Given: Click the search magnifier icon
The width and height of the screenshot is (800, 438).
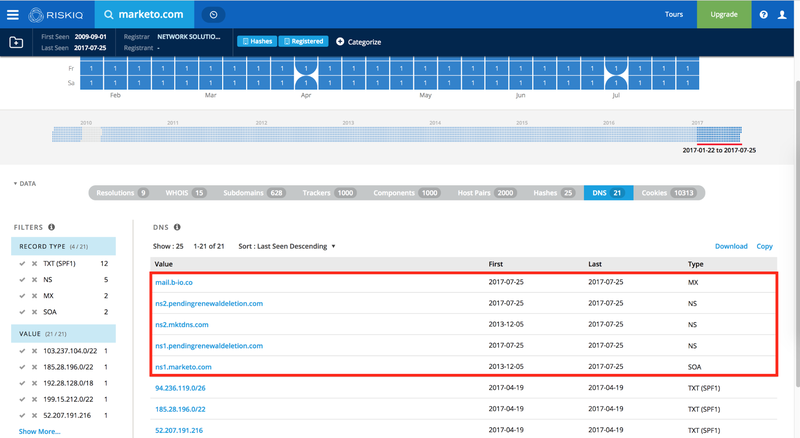Looking at the screenshot, I should pos(109,14).
